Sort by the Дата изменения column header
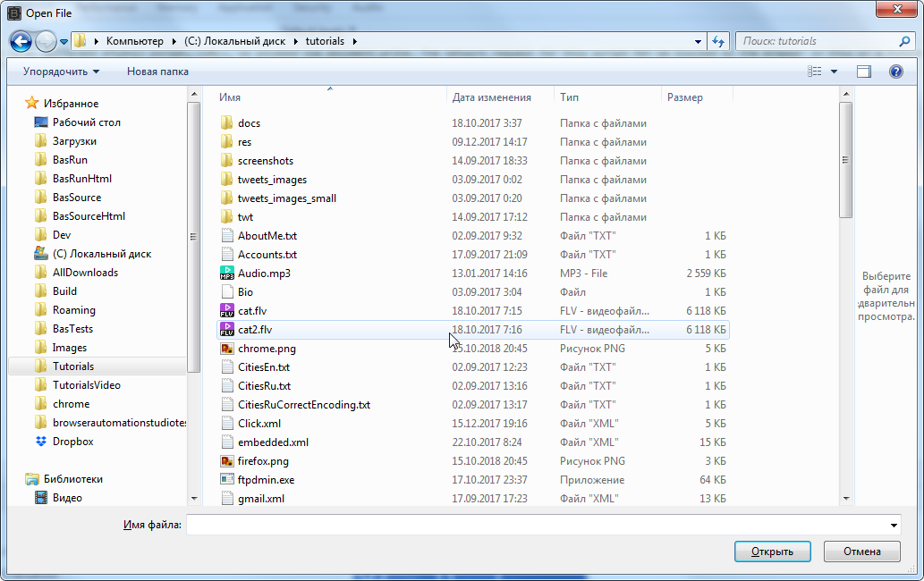The width and height of the screenshot is (924, 581). point(491,97)
